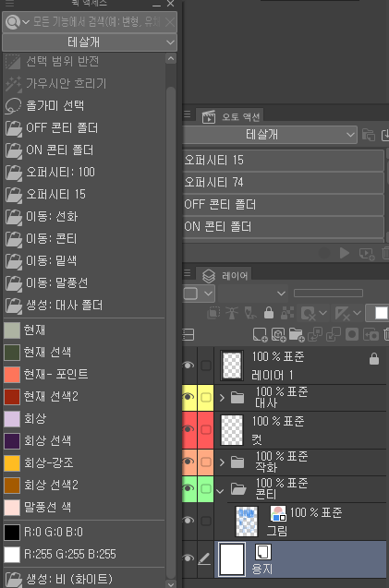This screenshot has height=588, width=389.
Task: Toggle visibility of 컷 layer
Action: point(188,429)
